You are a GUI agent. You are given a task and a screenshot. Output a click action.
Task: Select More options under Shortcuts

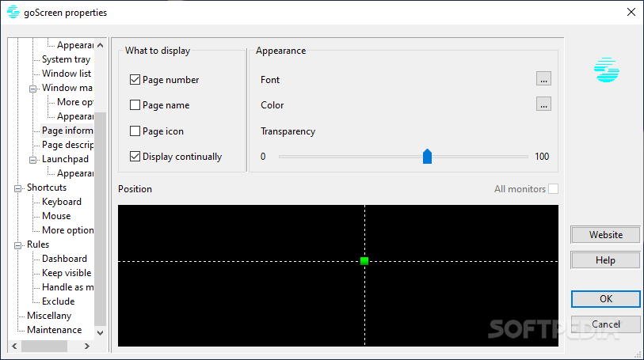pyautogui.click(x=68, y=230)
